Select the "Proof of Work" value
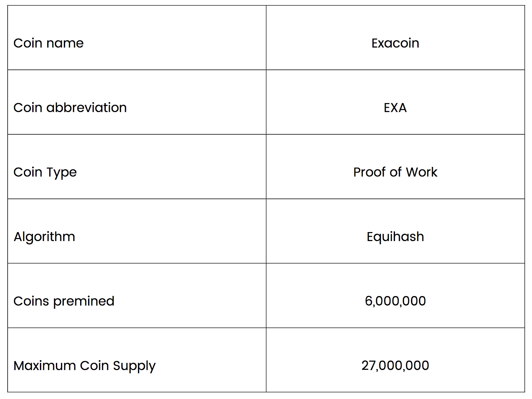The width and height of the screenshot is (532, 399). [x=395, y=172]
